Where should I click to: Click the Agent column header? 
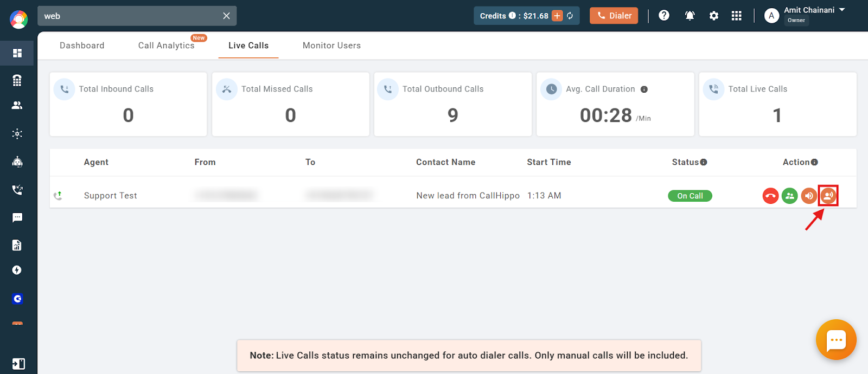(96, 162)
